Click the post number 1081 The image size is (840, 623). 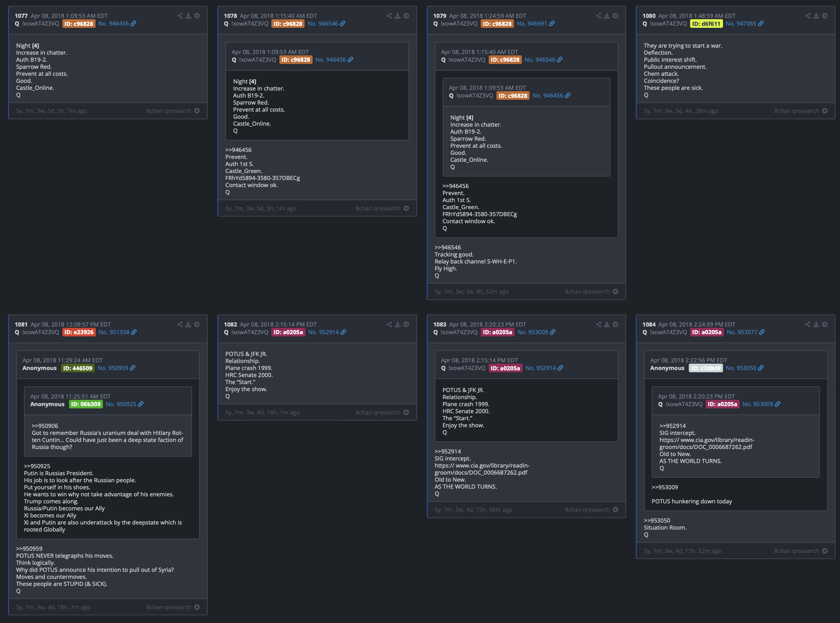(x=21, y=325)
